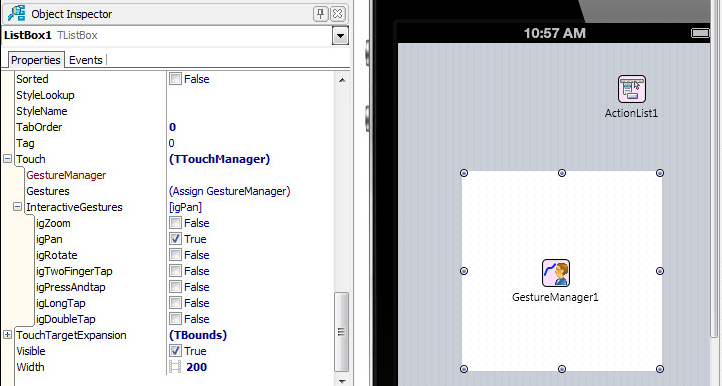
Task: Click the device battery indicator
Action: tap(700, 33)
